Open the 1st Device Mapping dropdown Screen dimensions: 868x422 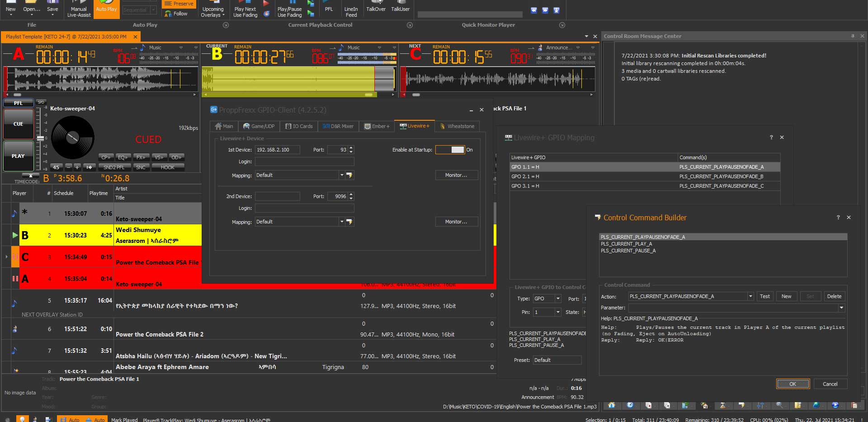pyautogui.click(x=341, y=175)
